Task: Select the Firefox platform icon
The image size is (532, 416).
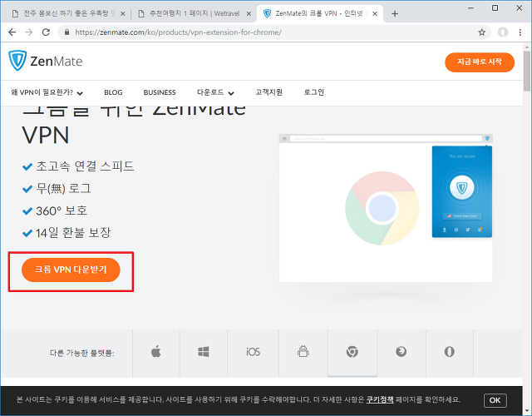Action: 401,351
